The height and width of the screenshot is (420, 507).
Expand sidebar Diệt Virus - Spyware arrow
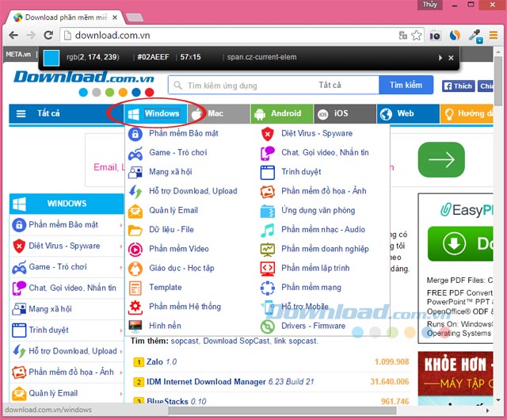121,246
